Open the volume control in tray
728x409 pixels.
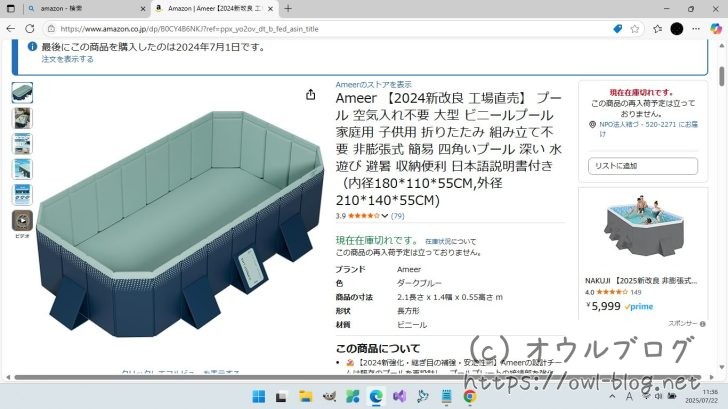(658, 396)
